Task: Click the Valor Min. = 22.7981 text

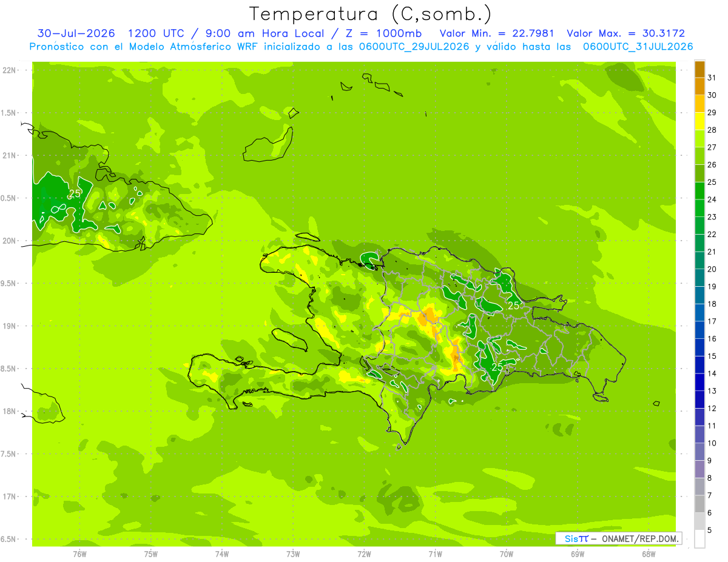Action: [x=496, y=33]
